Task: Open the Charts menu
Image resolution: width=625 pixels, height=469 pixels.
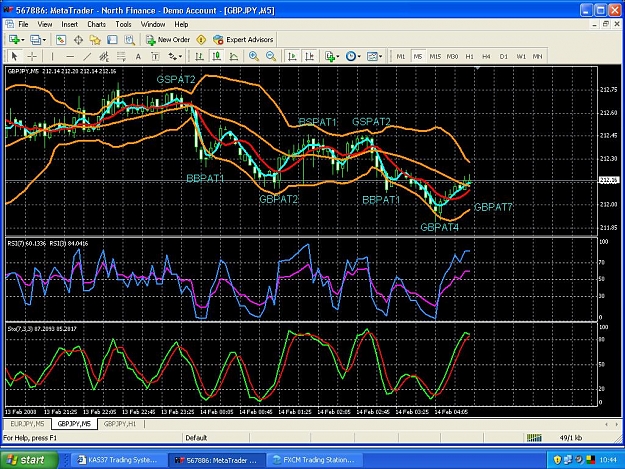Action: tap(96, 24)
